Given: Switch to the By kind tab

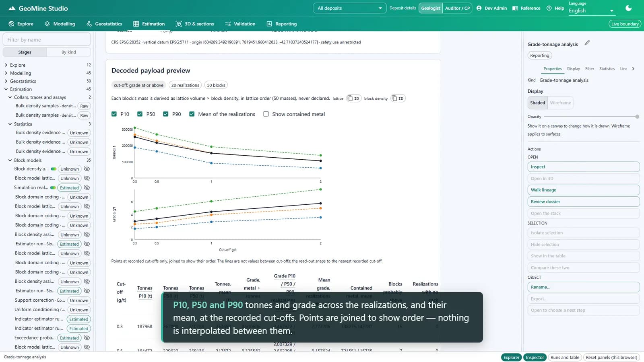Looking at the screenshot, I should (x=69, y=52).
